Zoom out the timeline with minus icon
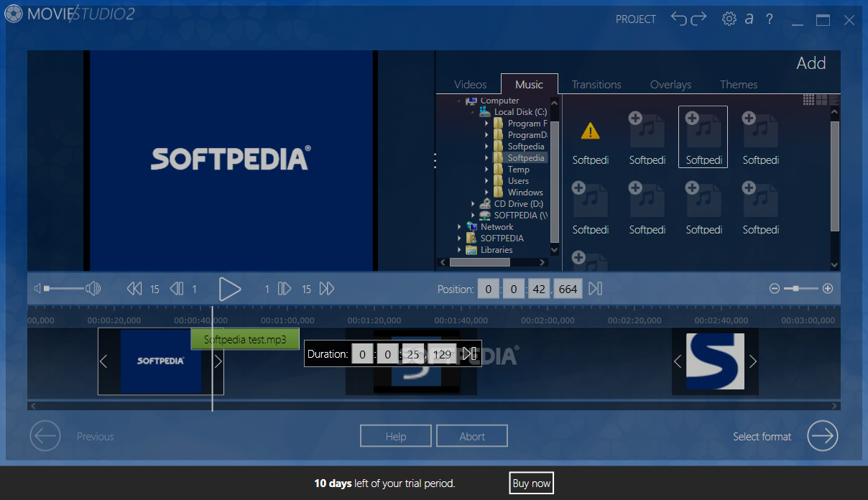This screenshot has height=500, width=868. 775,289
